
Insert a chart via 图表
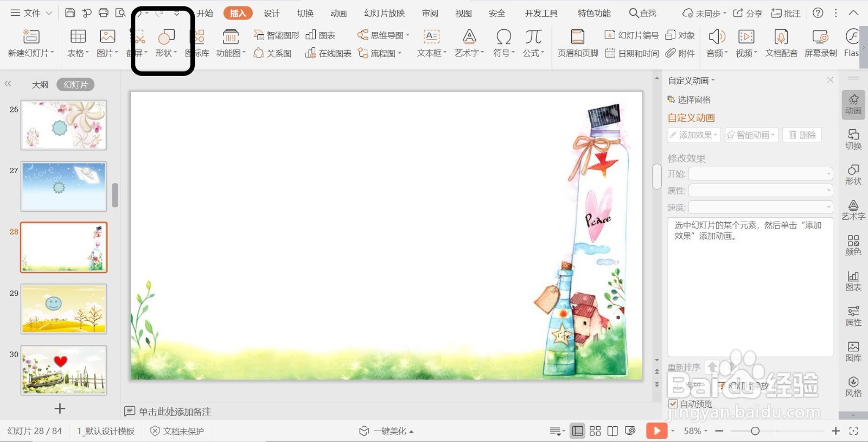321,35
